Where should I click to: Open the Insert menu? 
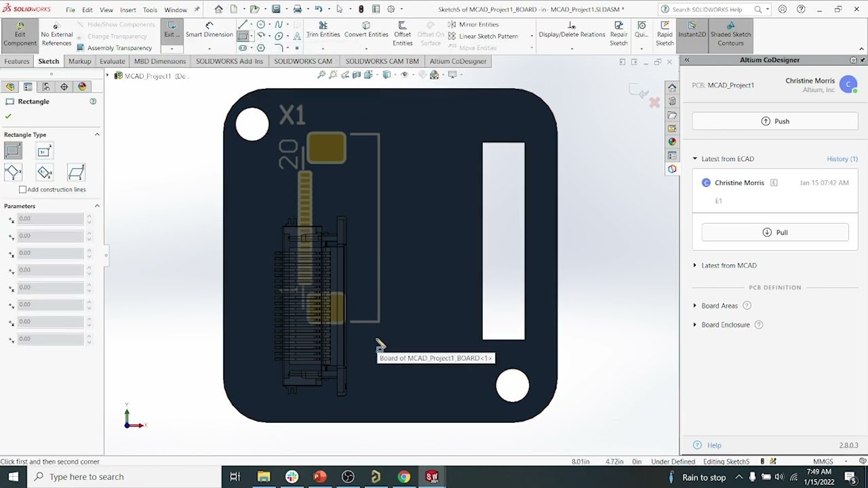coord(127,10)
